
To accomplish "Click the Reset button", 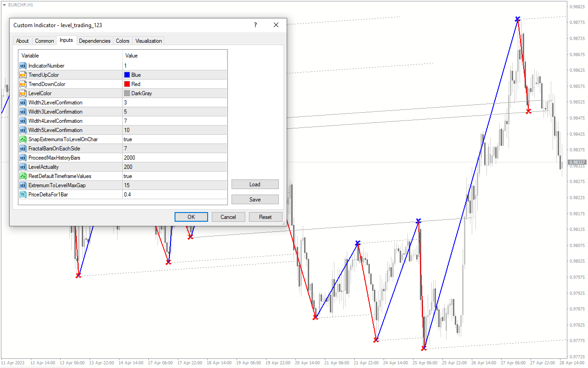I will [x=266, y=217].
